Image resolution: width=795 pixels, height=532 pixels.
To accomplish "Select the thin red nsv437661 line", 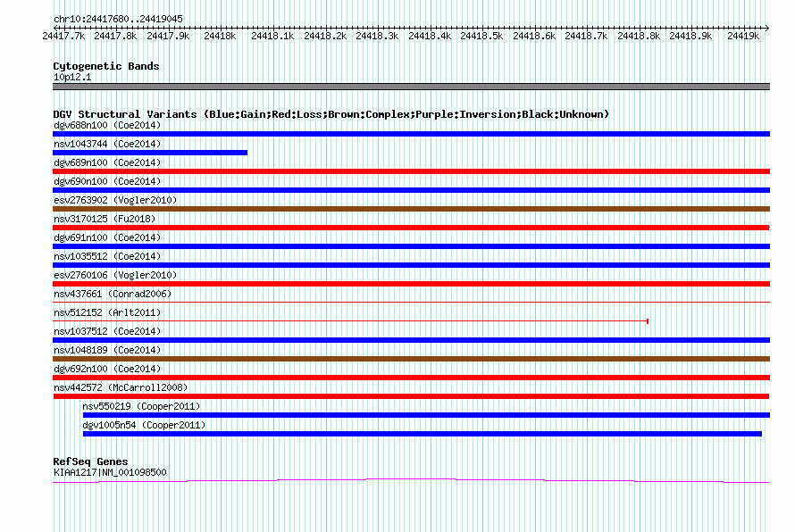I will click(x=411, y=303).
